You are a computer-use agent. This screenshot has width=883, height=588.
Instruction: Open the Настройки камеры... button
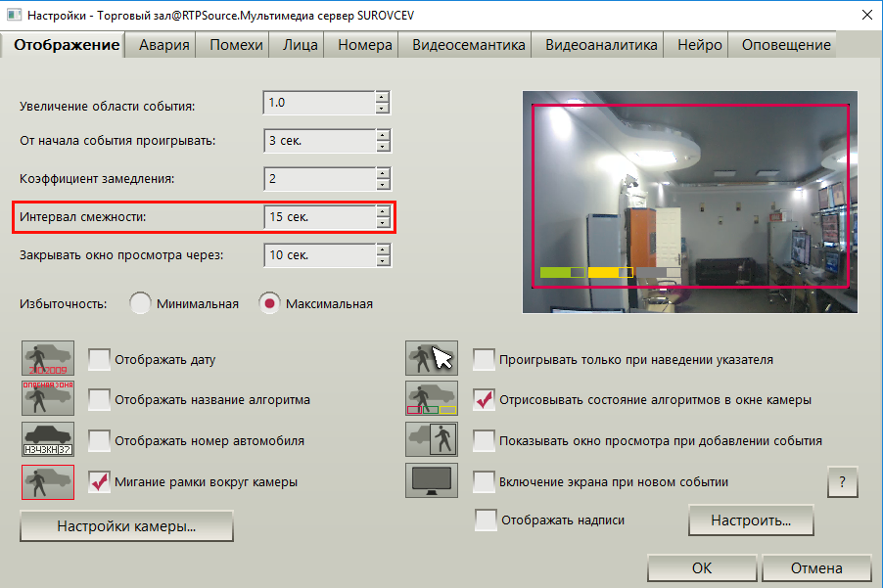pyautogui.click(x=126, y=526)
